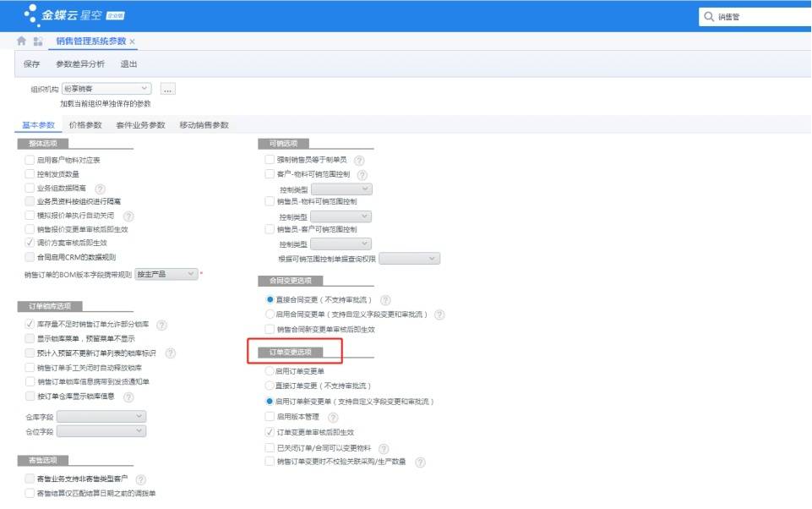Screen dimensions: 812x509
Task: Switch to 移动销售参数 tab
Action: [x=204, y=125]
